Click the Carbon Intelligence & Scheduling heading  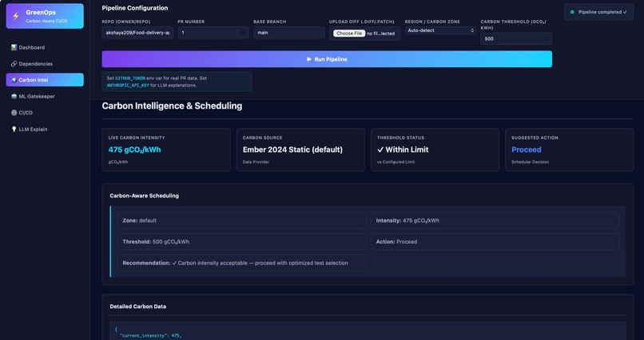(172, 106)
